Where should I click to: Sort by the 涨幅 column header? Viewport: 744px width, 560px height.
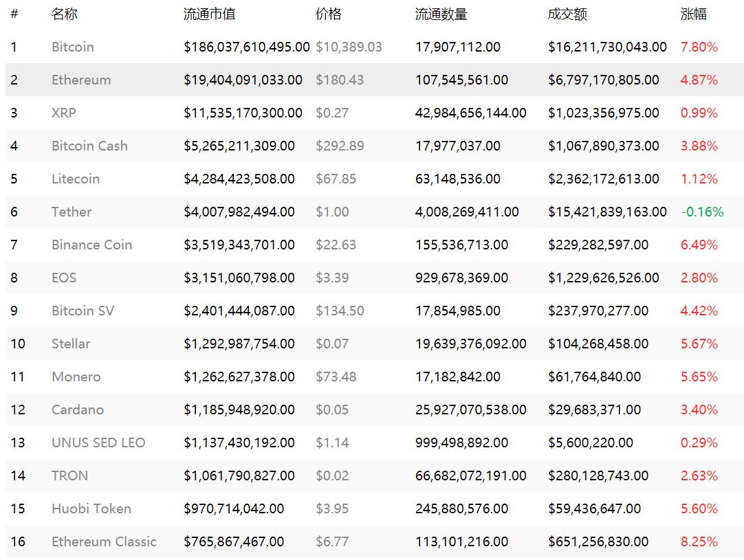[x=693, y=14]
